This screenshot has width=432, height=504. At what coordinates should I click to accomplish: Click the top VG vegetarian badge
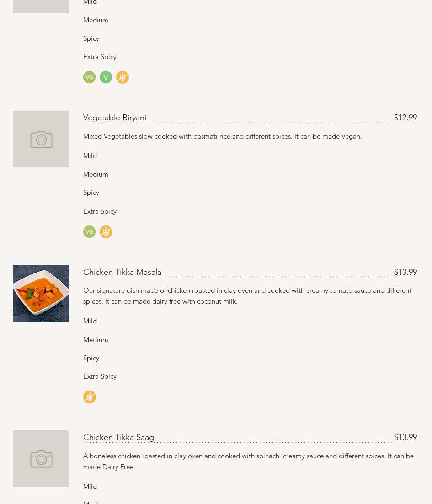(90, 77)
